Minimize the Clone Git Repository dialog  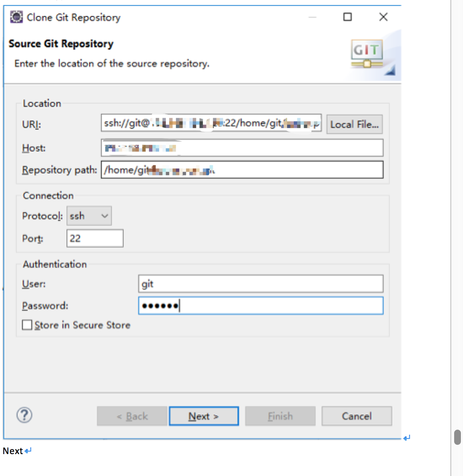[312, 17]
